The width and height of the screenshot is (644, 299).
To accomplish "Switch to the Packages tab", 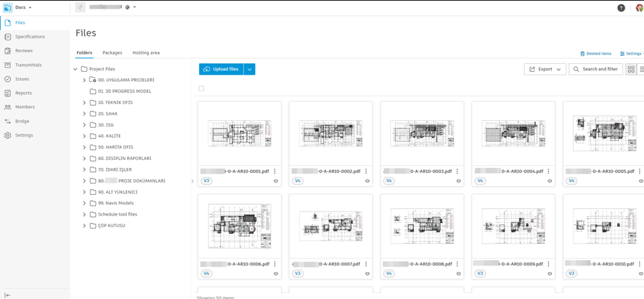I will 112,52.
